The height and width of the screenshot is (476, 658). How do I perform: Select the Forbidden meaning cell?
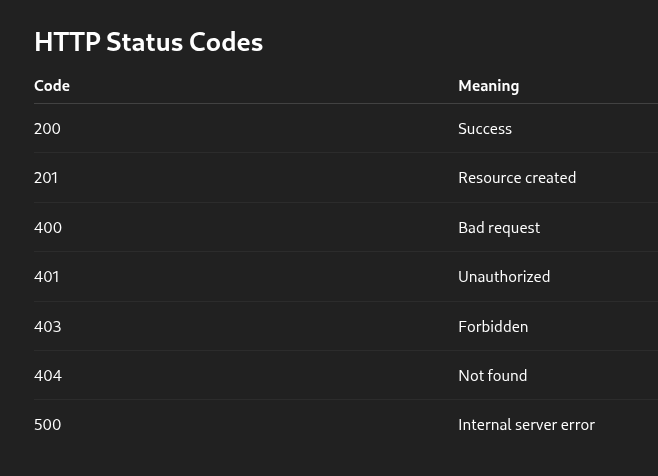[493, 327]
